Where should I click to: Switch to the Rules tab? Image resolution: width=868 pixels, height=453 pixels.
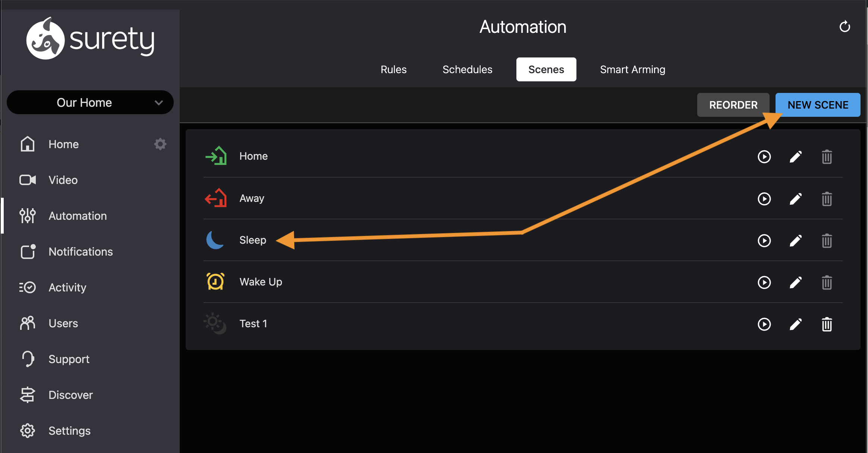point(393,69)
